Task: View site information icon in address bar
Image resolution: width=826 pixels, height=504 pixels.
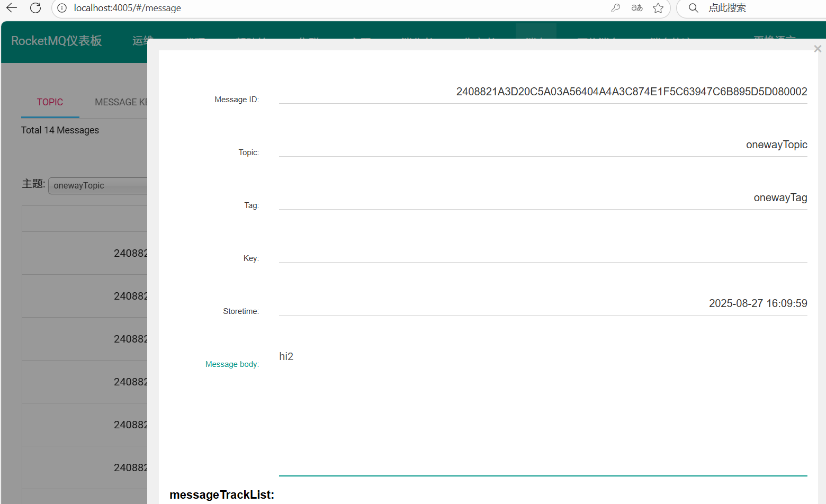Action: (x=62, y=8)
